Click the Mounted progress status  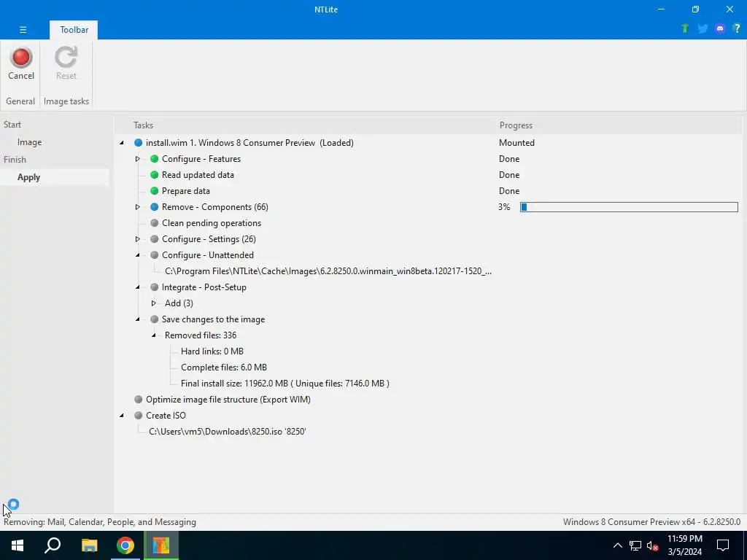pos(516,143)
